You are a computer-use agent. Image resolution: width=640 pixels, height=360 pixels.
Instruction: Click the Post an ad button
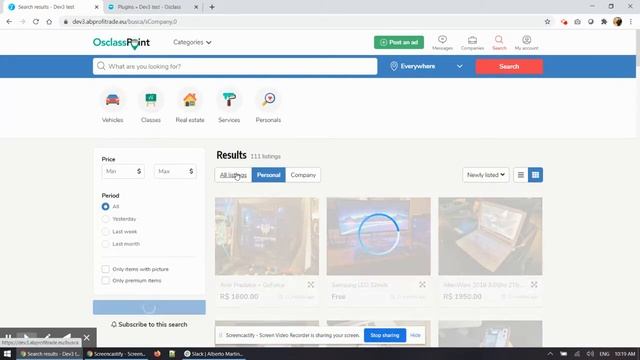pos(399,42)
